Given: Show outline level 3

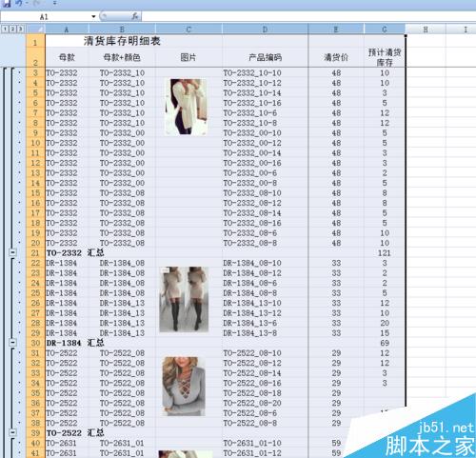Looking at the screenshot, I should click(x=20, y=30).
